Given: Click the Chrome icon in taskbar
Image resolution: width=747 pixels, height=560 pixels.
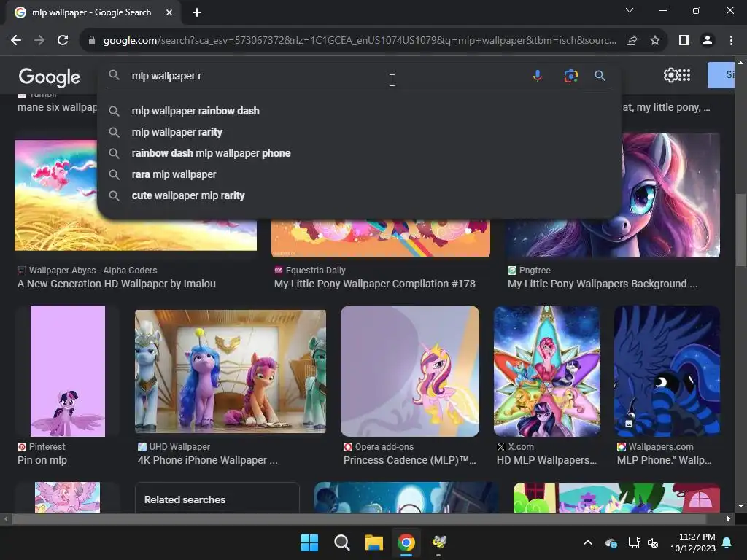Looking at the screenshot, I should (x=406, y=542).
